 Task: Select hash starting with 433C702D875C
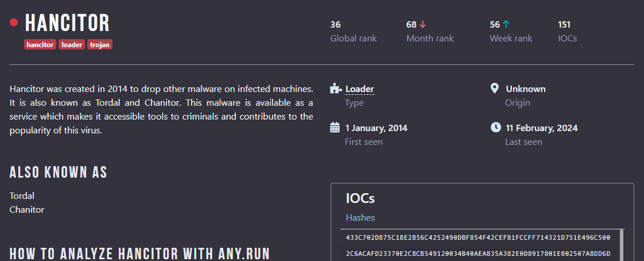[478, 237]
